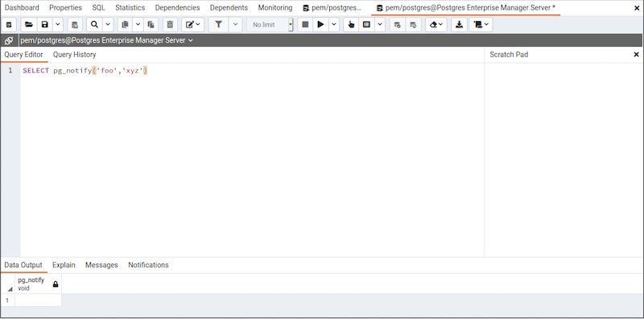Expand the explain options dropdown

click(x=379, y=25)
